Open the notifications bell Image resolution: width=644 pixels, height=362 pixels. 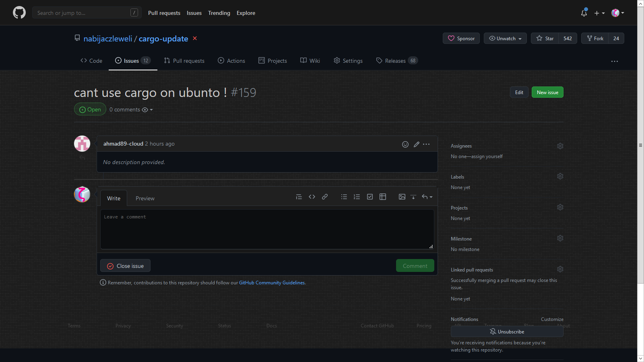pos(584,13)
